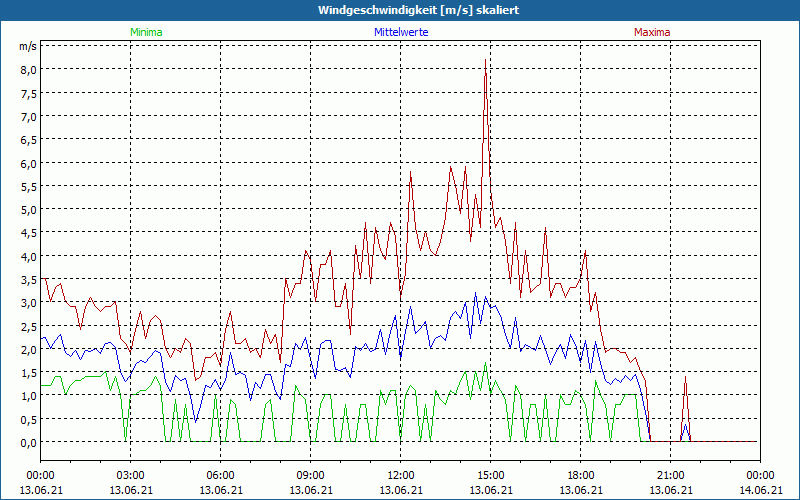Click the 0,0 y-axis value

coord(29,443)
